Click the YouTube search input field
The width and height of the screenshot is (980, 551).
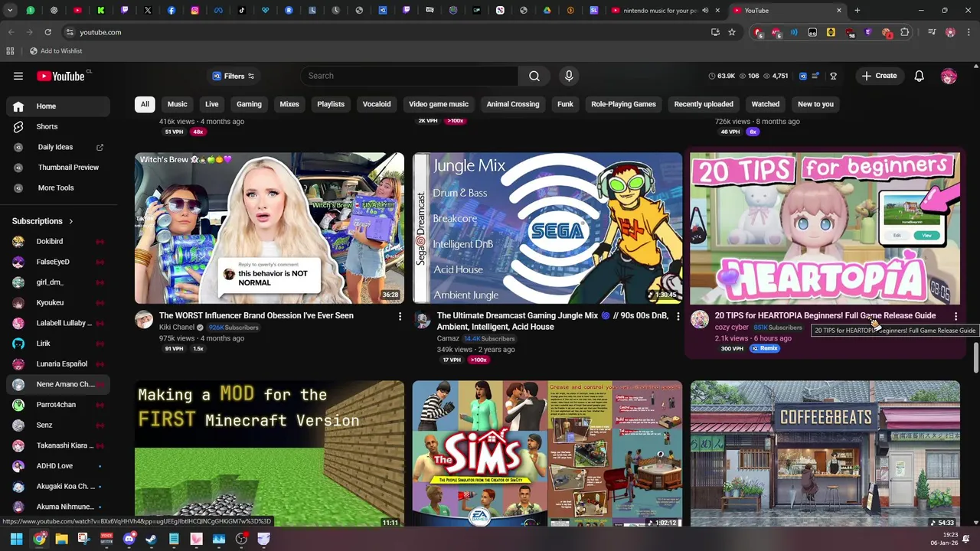(x=410, y=76)
